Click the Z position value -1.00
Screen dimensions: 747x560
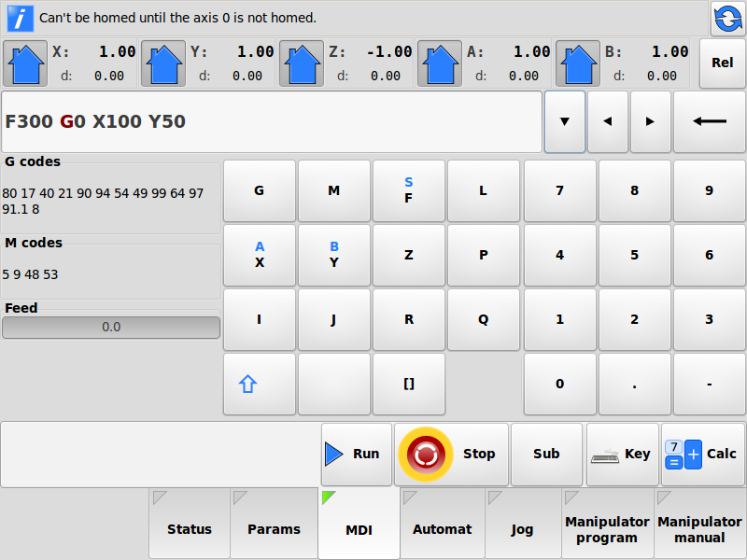[x=389, y=51]
